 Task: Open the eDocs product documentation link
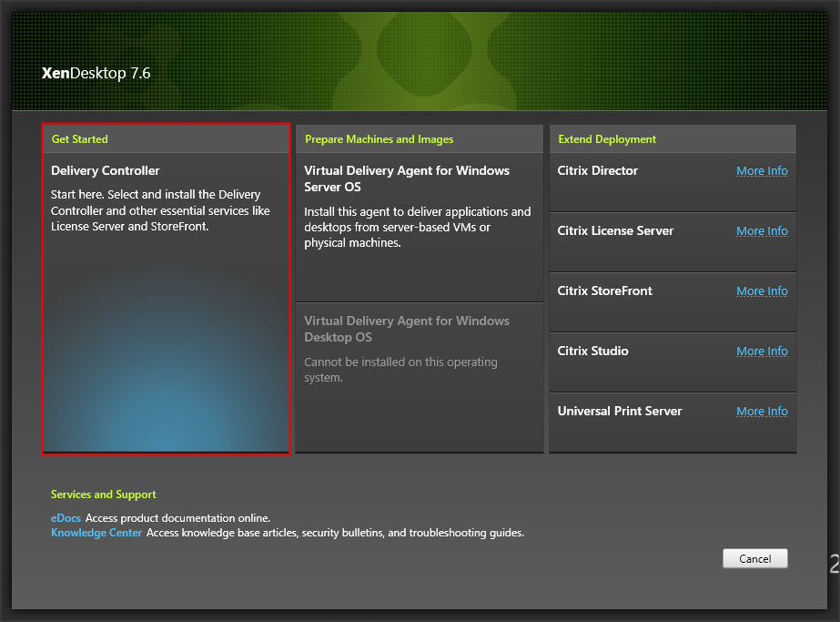click(66, 518)
